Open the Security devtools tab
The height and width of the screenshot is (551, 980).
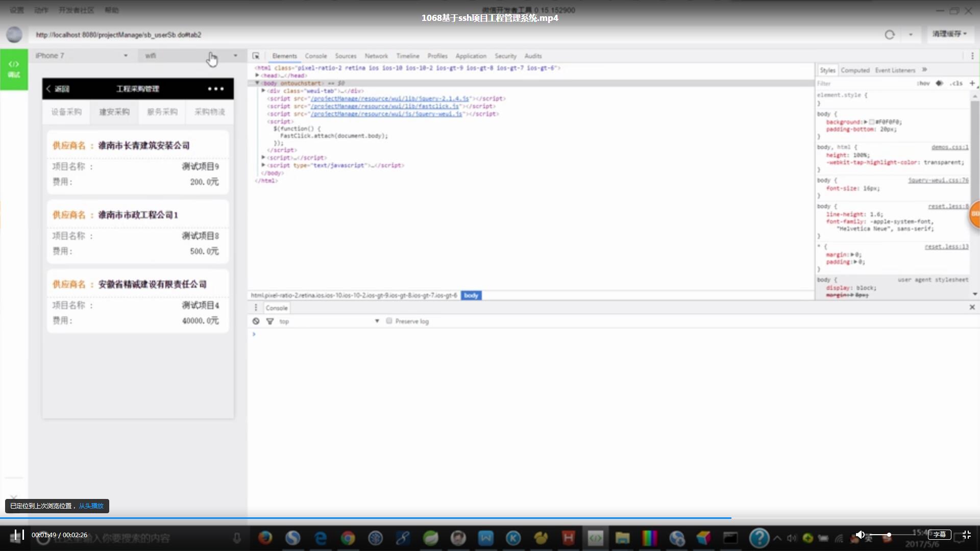tap(505, 56)
